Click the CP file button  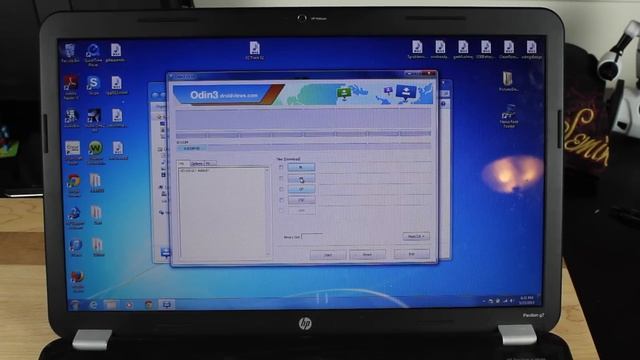pyautogui.click(x=301, y=189)
